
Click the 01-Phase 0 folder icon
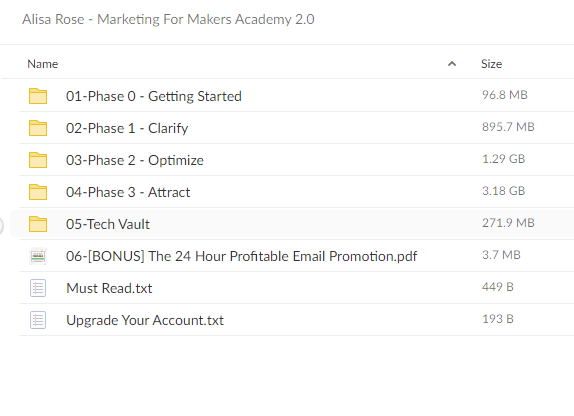38,96
